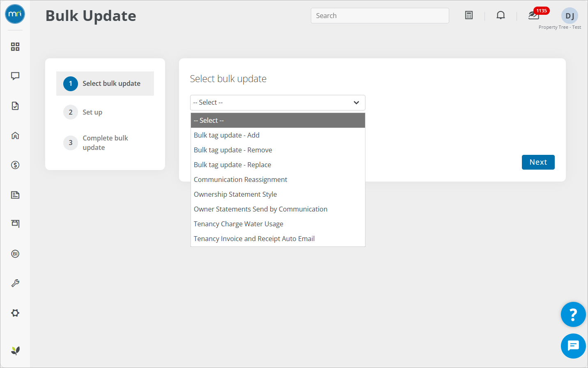
Task: Open the wrench tools icon
Action: (x=15, y=283)
